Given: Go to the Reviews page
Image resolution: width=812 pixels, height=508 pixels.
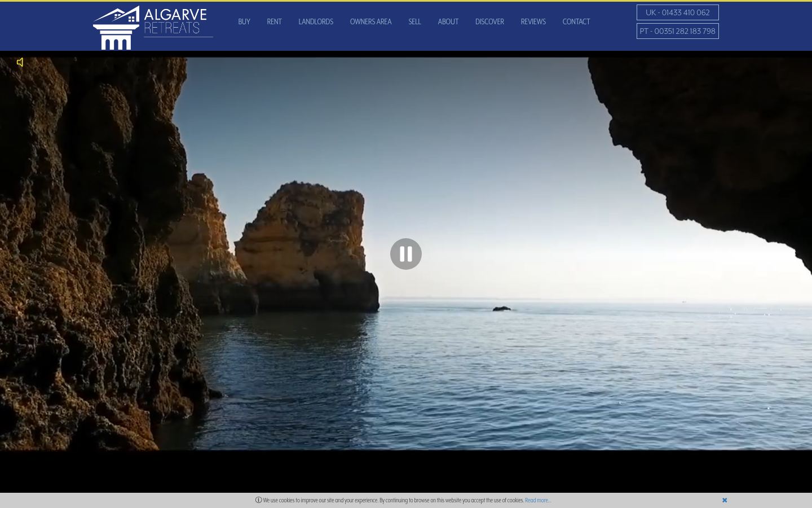Looking at the screenshot, I should click(x=533, y=21).
